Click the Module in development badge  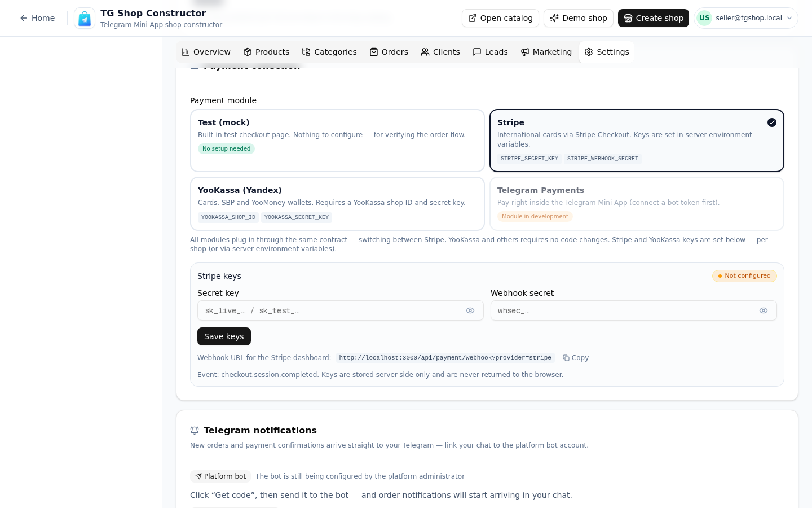535,217
